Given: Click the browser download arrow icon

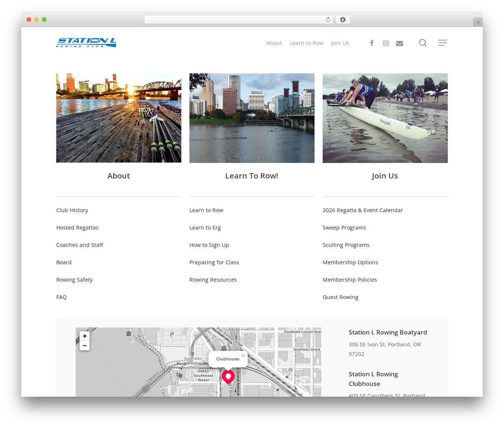Looking at the screenshot, I should 343,20.
